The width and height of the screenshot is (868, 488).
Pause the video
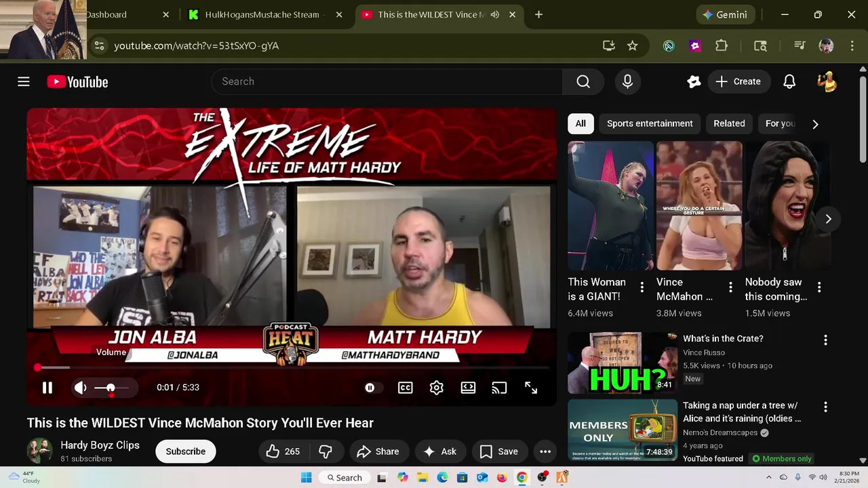tap(47, 388)
